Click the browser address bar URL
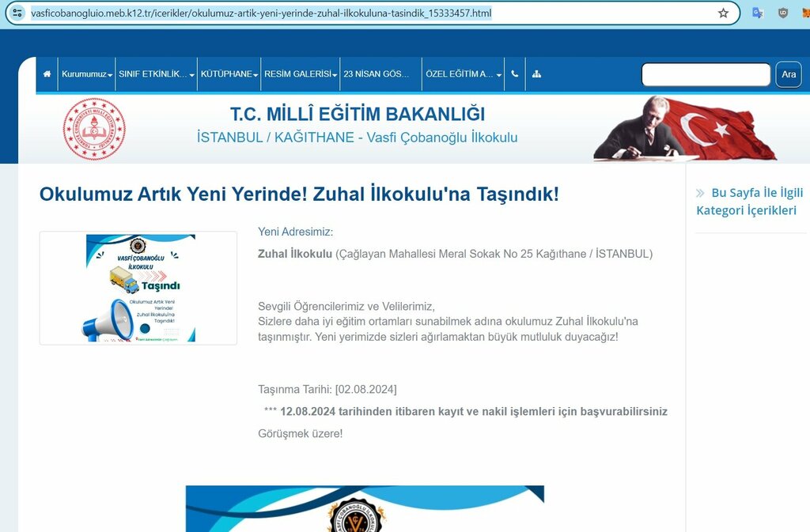 point(261,13)
